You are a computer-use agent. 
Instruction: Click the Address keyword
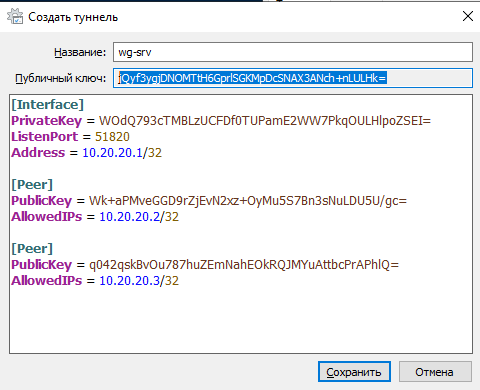[38, 153]
